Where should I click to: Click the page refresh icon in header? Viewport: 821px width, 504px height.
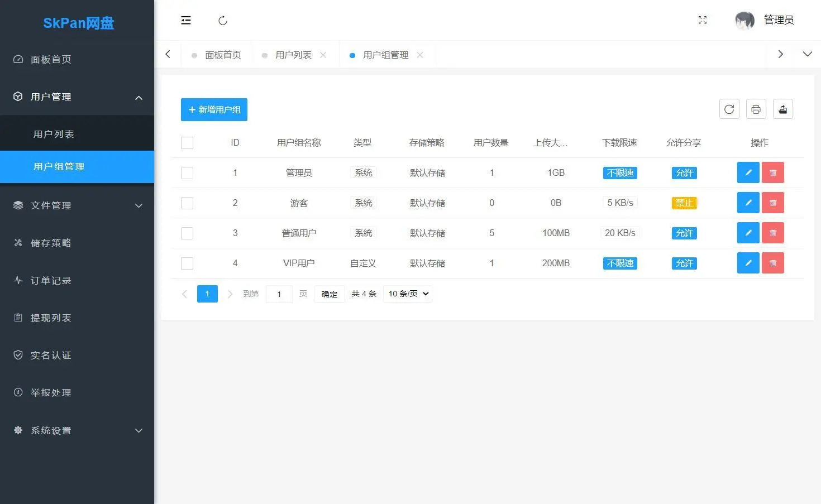222,21
